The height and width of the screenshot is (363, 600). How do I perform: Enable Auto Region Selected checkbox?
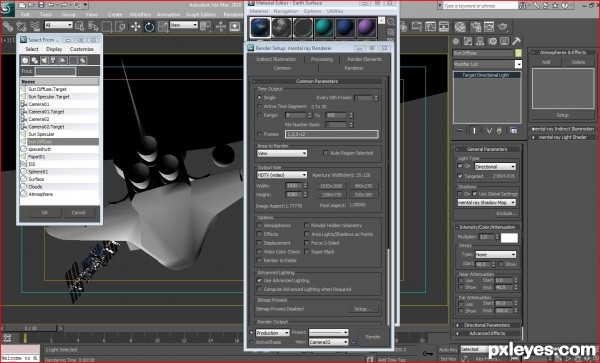pos(325,153)
